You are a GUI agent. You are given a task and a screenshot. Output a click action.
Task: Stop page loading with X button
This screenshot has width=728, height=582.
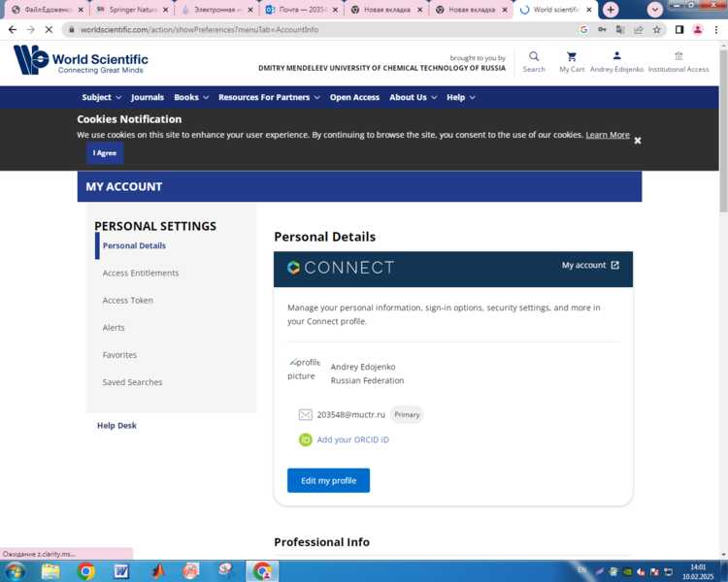[49, 30]
